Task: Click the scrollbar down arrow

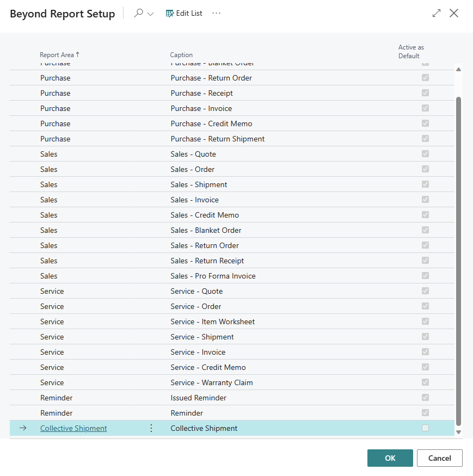Action: [x=458, y=432]
